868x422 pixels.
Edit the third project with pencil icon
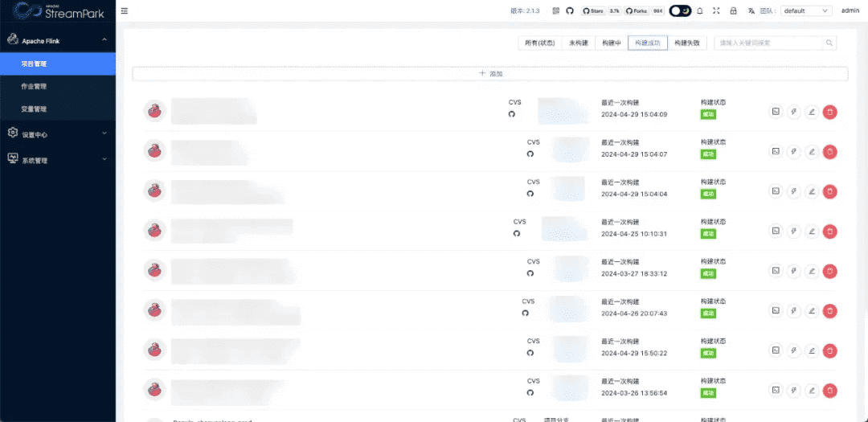click(x=812, y=191)
